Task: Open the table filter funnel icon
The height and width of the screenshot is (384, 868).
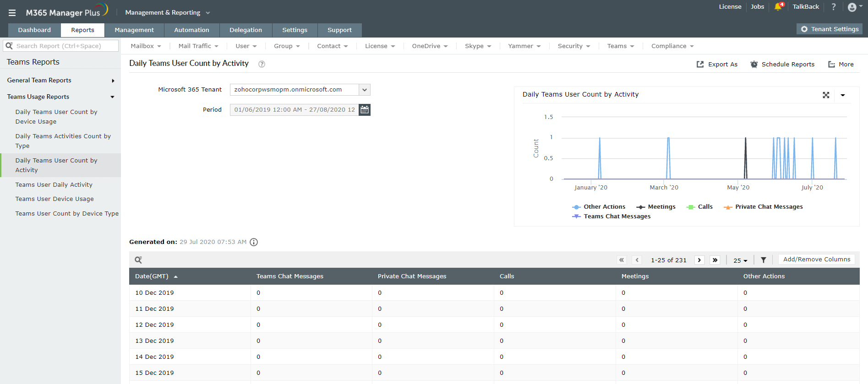Action: pyautogui.click(x=763, y=260)
